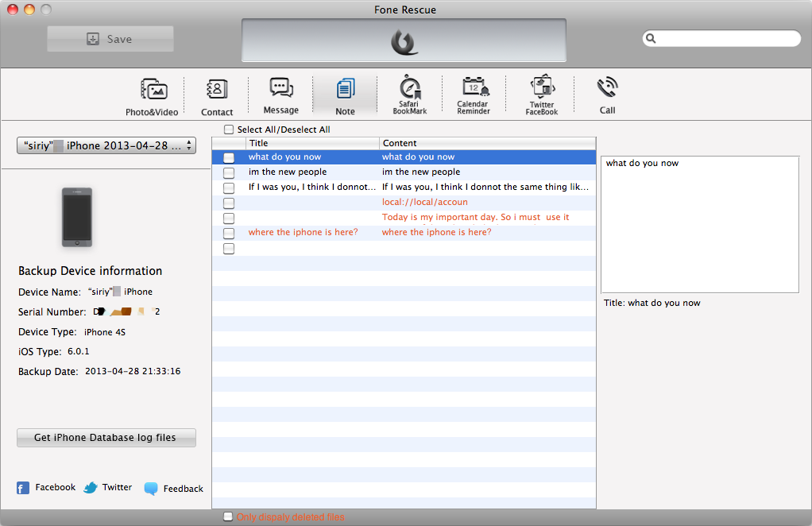Click 'Title: what do you now' label
This screenshot has width=812, height=526.
[x=652, y=303]
